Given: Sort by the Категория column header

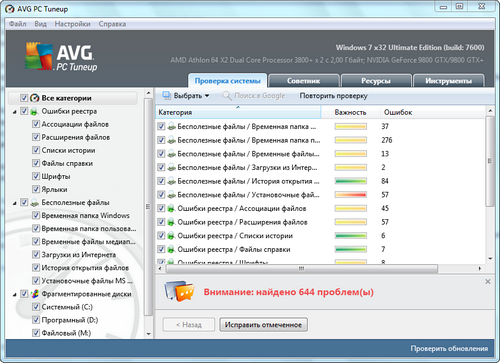Looking at the screenshot, I should [x=238, y=112].
